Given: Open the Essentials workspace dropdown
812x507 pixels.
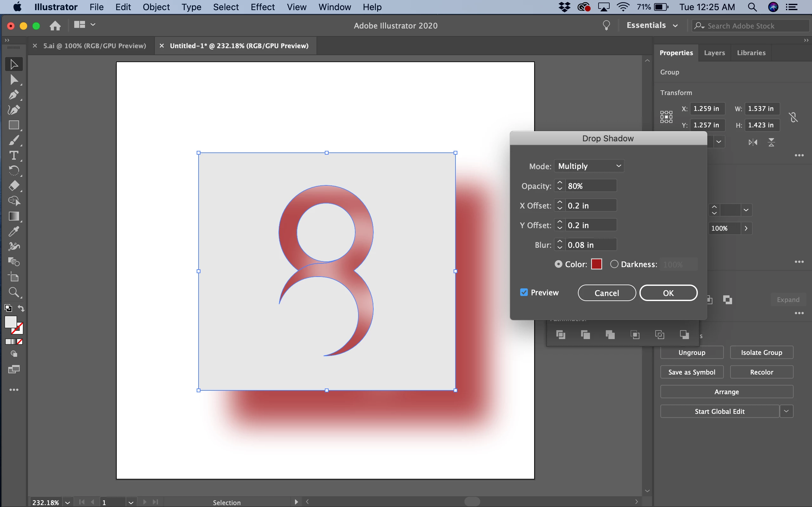Looking at the screenshot, I should [x=652, y=25].
